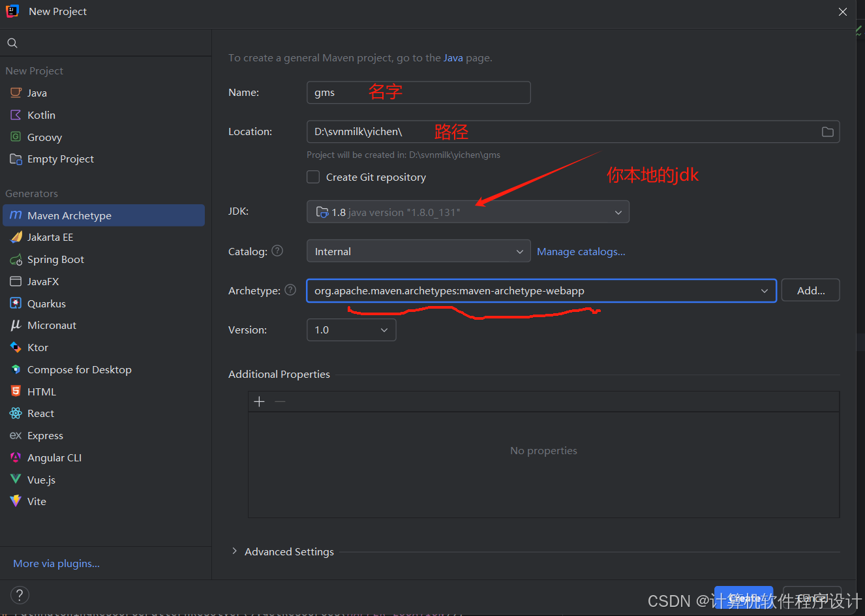Select the Ktor icon

(x=16, y=347)
